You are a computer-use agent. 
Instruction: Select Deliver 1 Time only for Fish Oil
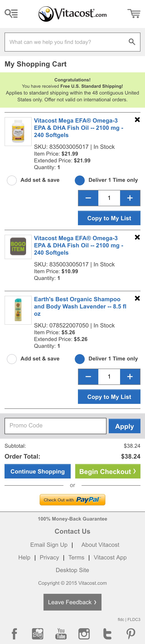[80, 180]
